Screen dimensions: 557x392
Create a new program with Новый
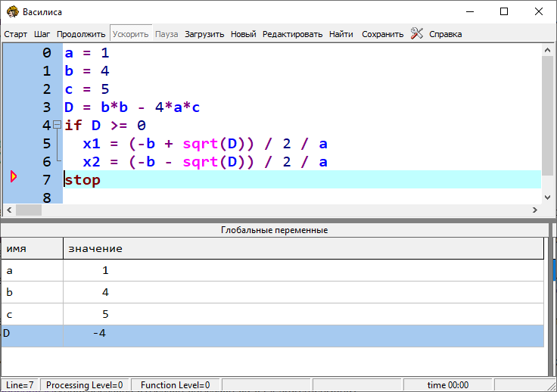[x=243, y=34]
